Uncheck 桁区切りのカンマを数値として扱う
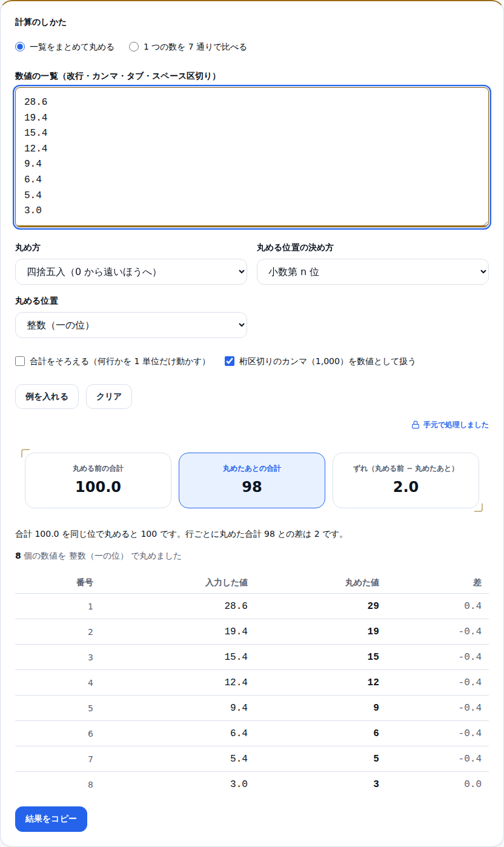This screenshot has height=847, width=504. [x=230, y=362]
